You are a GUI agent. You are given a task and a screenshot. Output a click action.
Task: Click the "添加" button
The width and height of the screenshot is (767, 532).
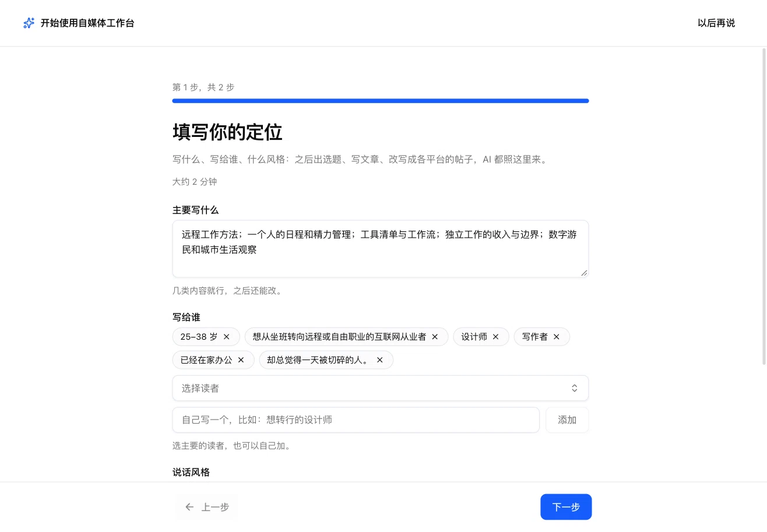click(x=567, y=420)
